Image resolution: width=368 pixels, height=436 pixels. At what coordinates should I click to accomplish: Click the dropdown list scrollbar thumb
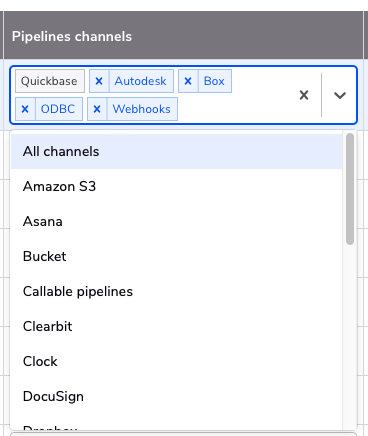(350, 189)
